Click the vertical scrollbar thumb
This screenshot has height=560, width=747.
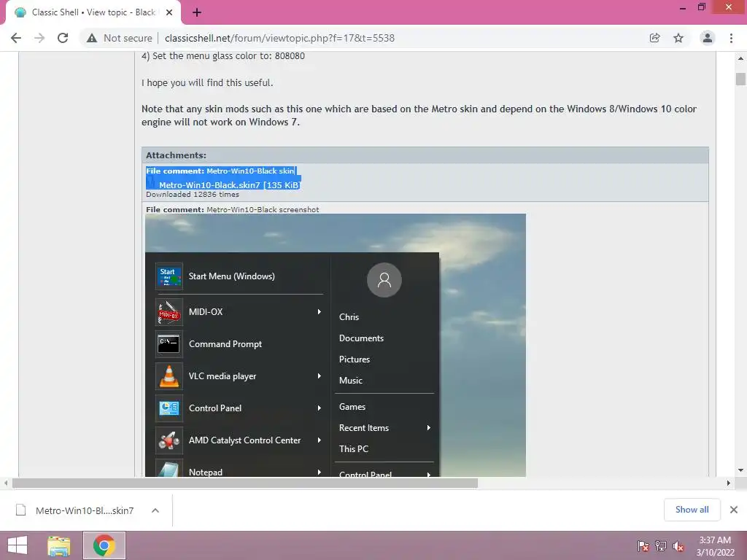point(740,79)
